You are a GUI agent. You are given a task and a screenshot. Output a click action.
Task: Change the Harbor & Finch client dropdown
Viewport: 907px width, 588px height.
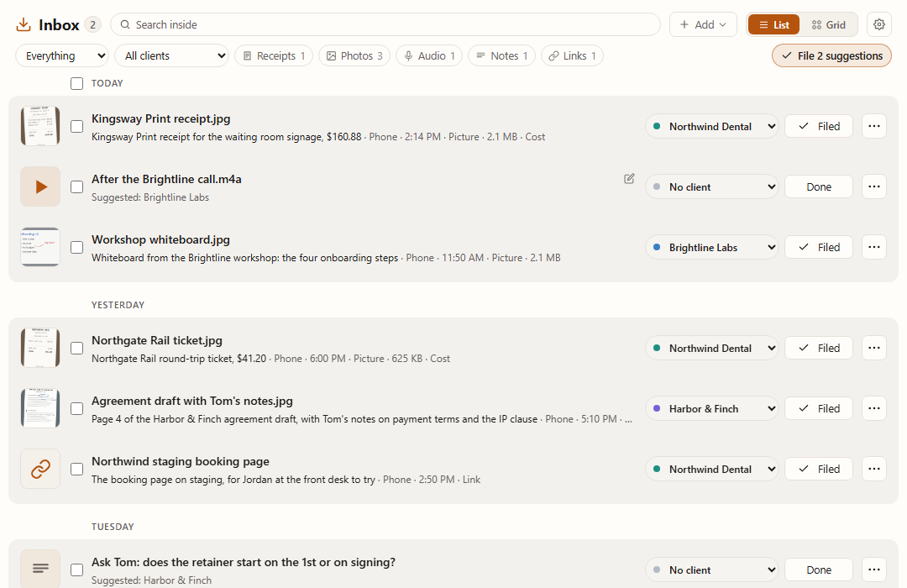pyautogui.click(x=711, y=408)
